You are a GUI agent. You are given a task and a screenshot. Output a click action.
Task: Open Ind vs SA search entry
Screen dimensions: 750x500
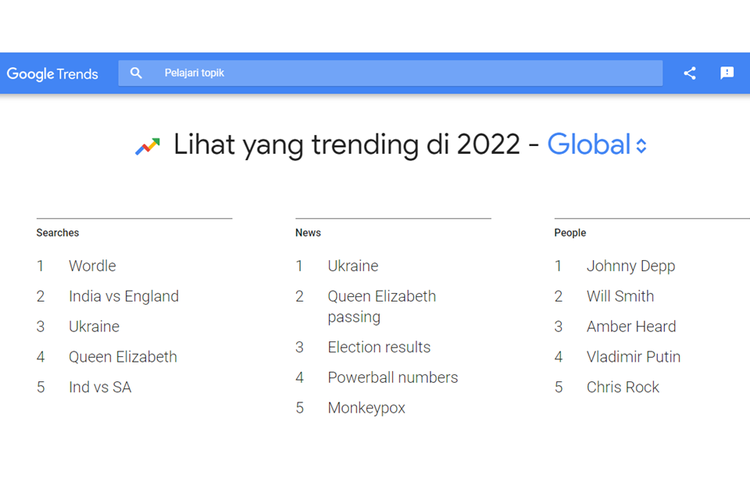100,387
